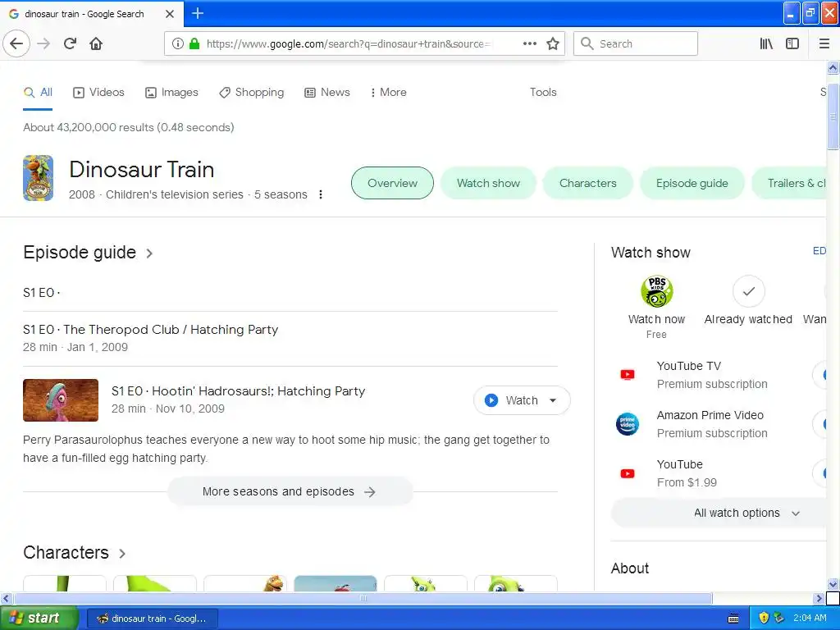Open the Characters heading chevron
Viewport: 840px width, 630px height.
coord(122,554)
